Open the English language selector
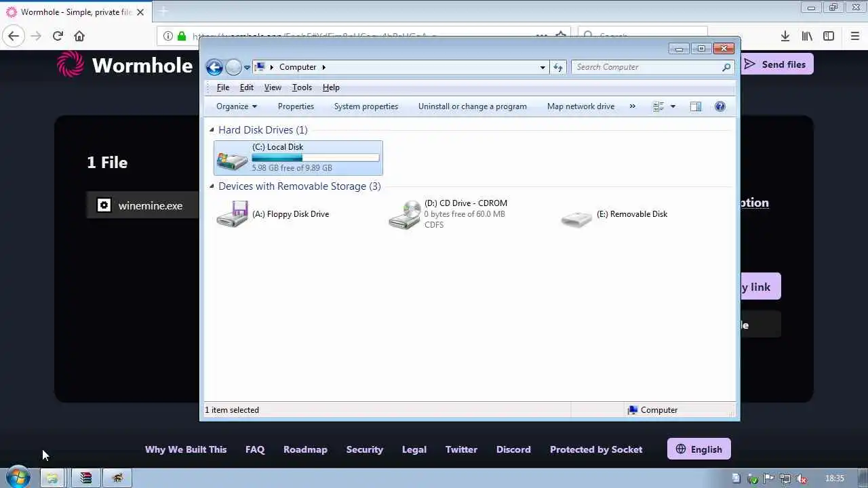This screenshot has height=488, width=868. pyautogui.click(x=699, y=449)
